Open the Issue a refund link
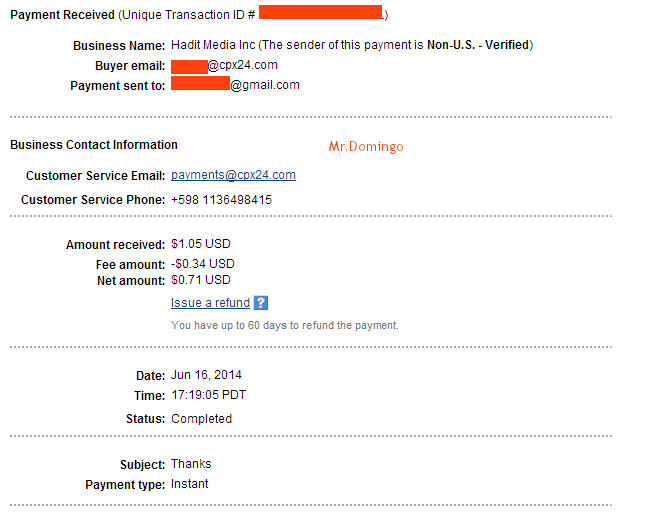The image size is (656, 529). pyautogui.click(x=210, y=303)
